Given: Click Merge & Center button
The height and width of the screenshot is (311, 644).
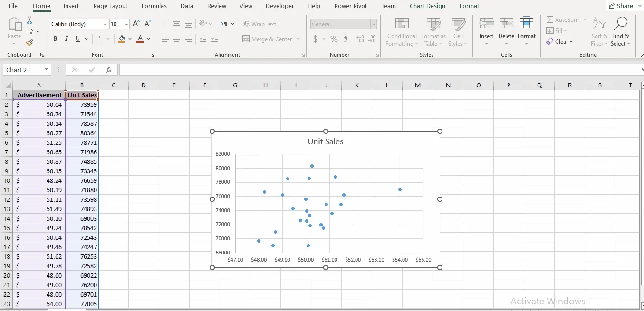Looking at the screenshot, I should pyautogui.click(x=267, y=39).
